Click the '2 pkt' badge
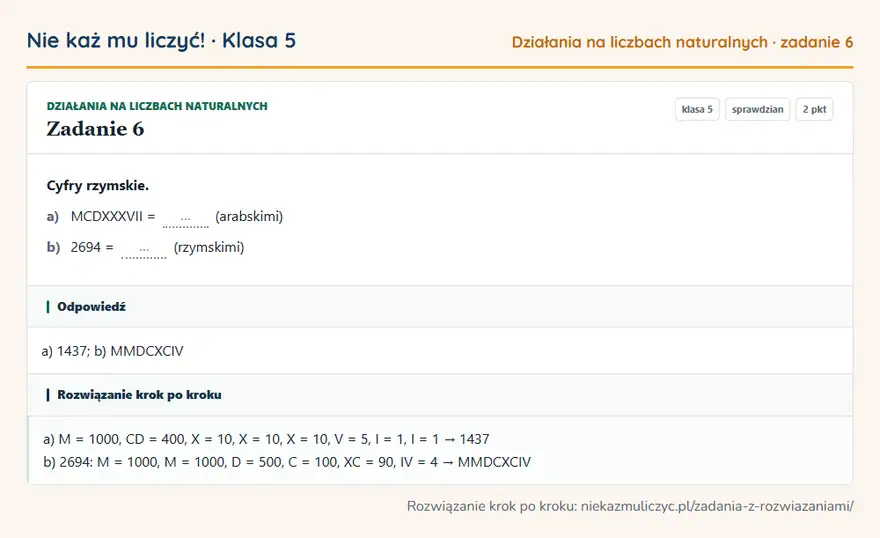The image size is (880, 538). (814, 109)
